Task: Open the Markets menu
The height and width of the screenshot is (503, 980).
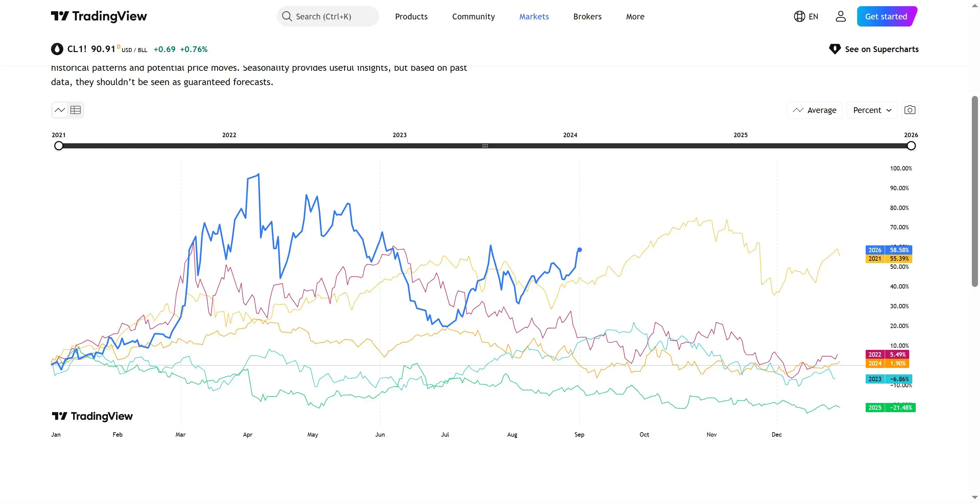Action: point(534,16)
